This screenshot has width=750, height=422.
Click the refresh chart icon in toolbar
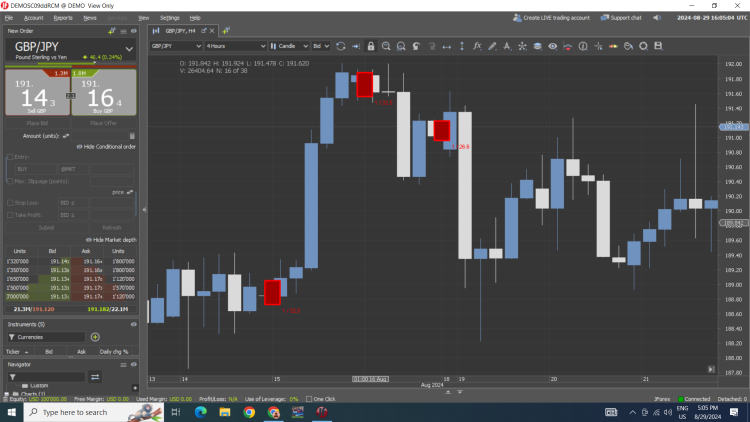341,46
